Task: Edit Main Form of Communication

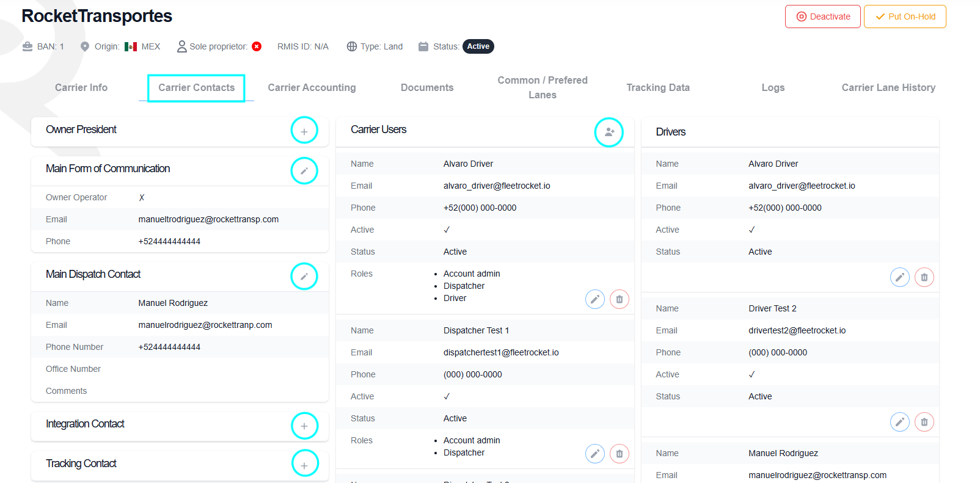Action: (x=304, y=171)
